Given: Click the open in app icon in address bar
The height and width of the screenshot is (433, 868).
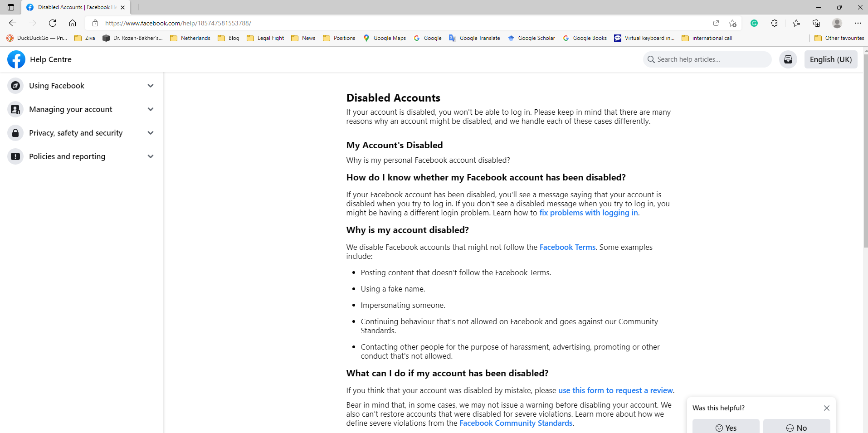Looking at the screenshot, I should click(716, 23).
